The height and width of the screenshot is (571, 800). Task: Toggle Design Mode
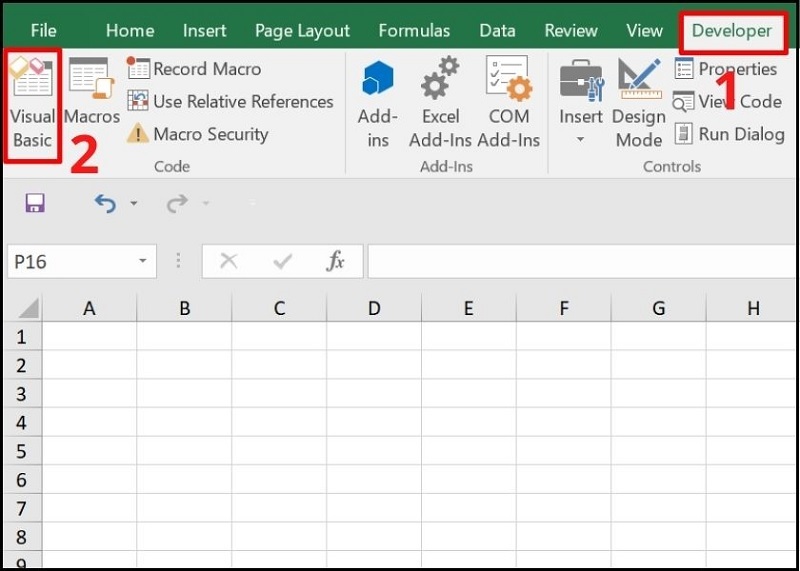coord(639,105)
